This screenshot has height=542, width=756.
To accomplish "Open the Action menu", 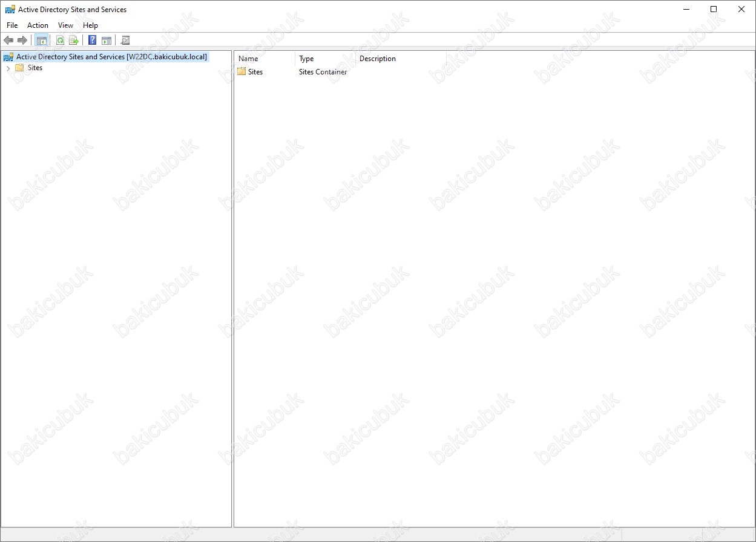I will pos(38,25).
